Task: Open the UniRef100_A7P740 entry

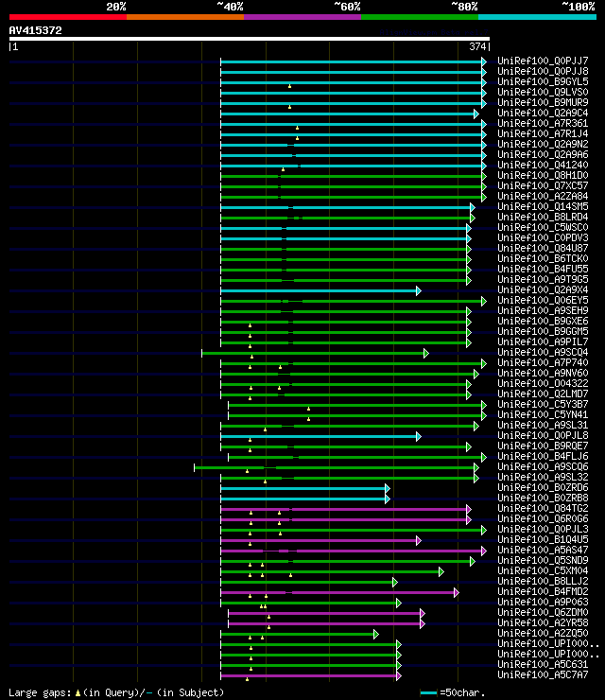Action: click(x=543, y=362)
